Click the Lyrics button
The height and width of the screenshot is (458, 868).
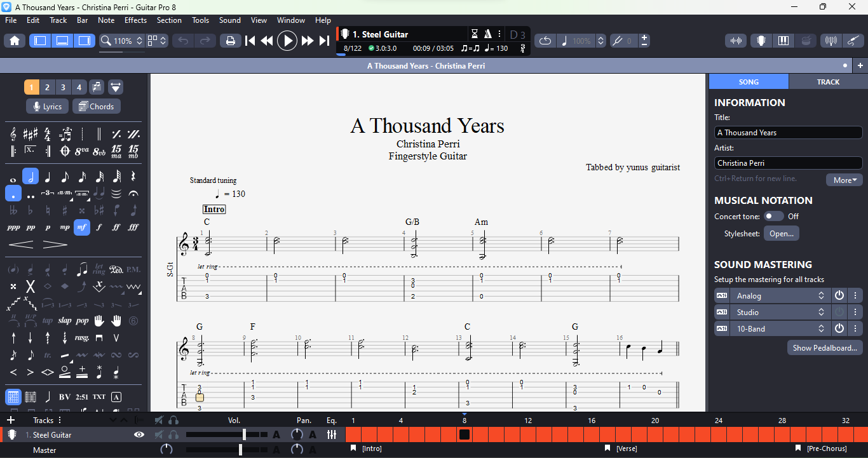(x=47, y=106)
